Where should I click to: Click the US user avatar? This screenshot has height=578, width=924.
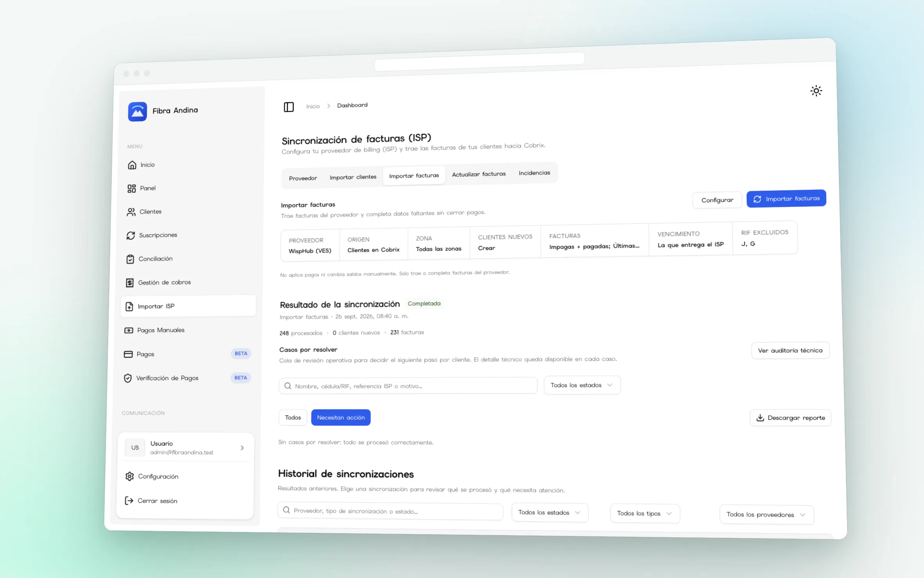(x=135, y=448)
